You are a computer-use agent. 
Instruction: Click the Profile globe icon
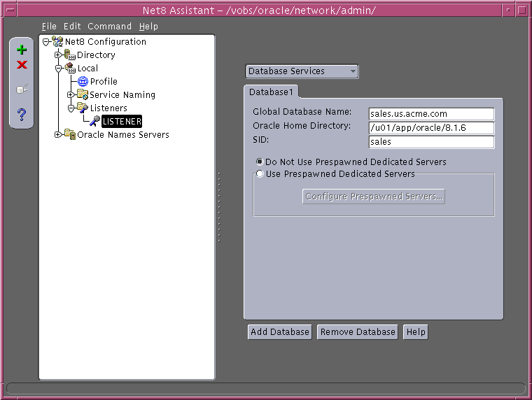[x=83, y=81]
